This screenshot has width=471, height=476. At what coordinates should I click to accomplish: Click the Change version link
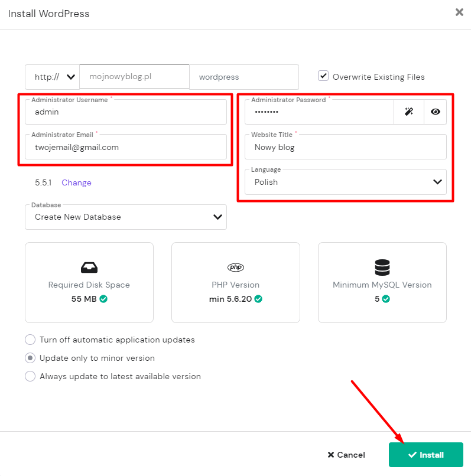pyautogui.click(x=76, y=182)
